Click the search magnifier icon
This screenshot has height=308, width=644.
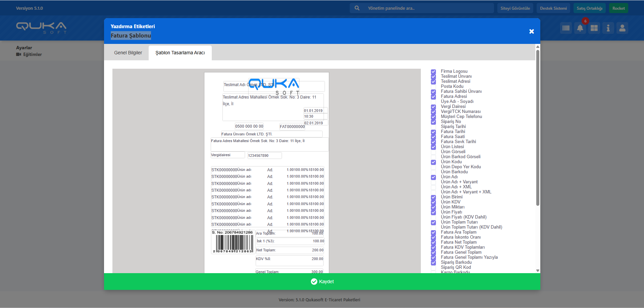(x=357, y=8)
